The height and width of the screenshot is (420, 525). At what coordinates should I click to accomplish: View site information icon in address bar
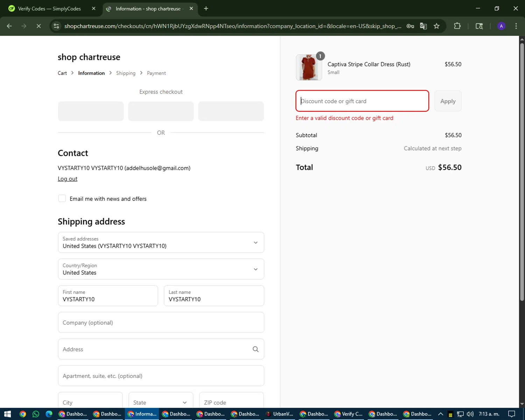[x=56, y=26]
